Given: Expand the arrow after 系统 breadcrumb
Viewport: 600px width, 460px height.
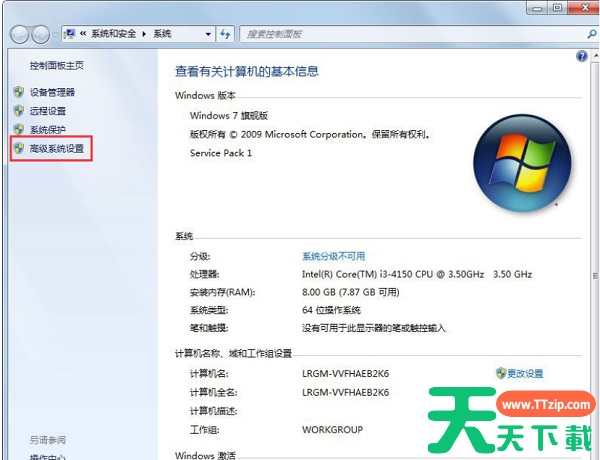Looking at the screenshot, I should [x=178, y=33].
